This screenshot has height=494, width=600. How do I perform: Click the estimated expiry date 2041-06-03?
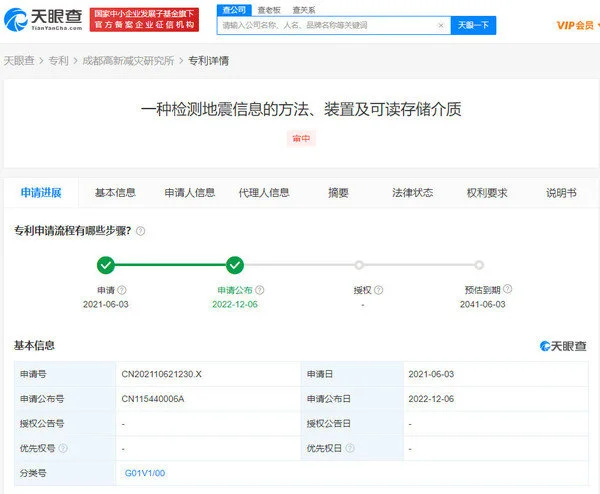[483, 304]
